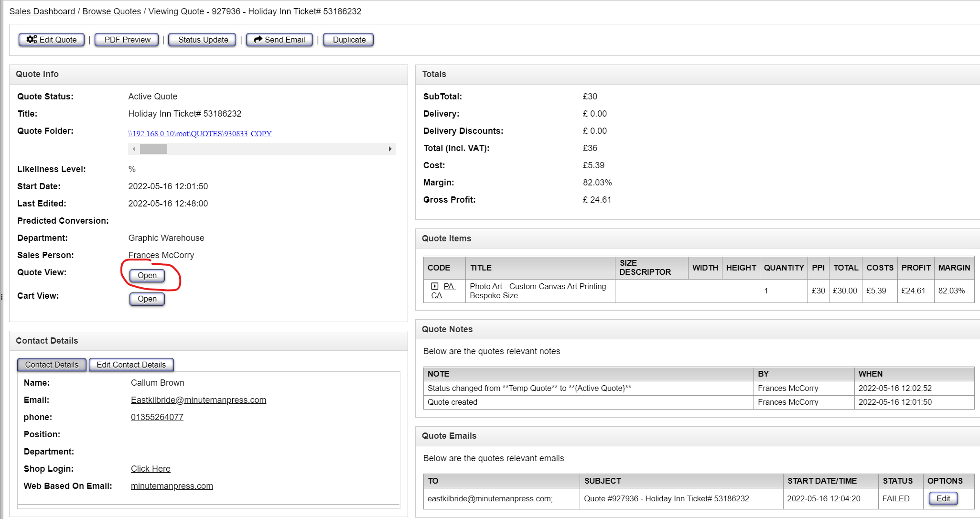This screenshot has width=980, height=519.
Task: Go to Sales Dashboard breadcrumb
Action: (42, 11)
